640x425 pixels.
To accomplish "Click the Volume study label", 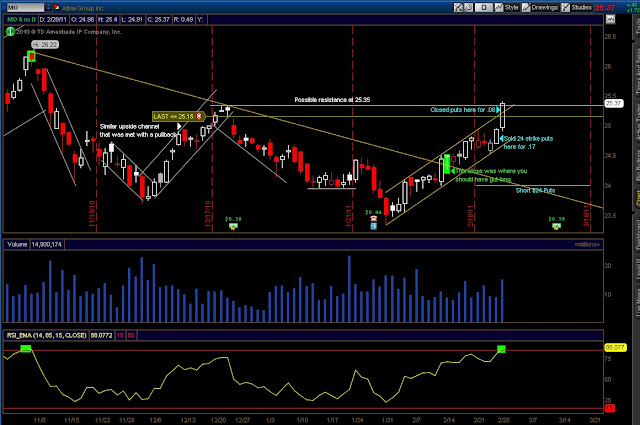I will tap(17, 245).
